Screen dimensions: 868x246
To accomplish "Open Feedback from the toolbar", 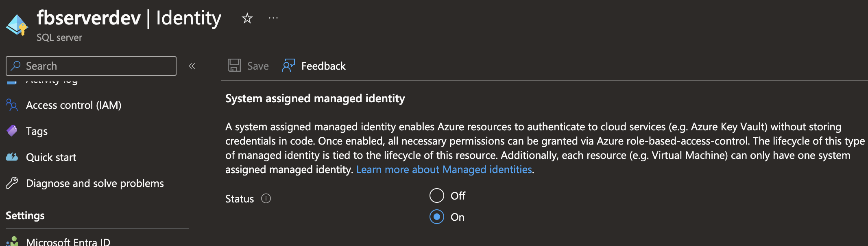I will 323,66.
